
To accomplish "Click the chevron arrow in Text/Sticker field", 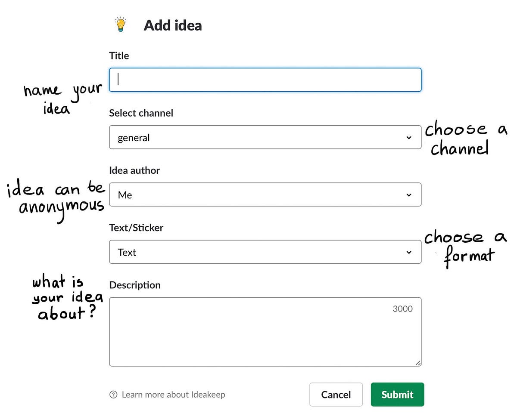I will pos(409,252).
